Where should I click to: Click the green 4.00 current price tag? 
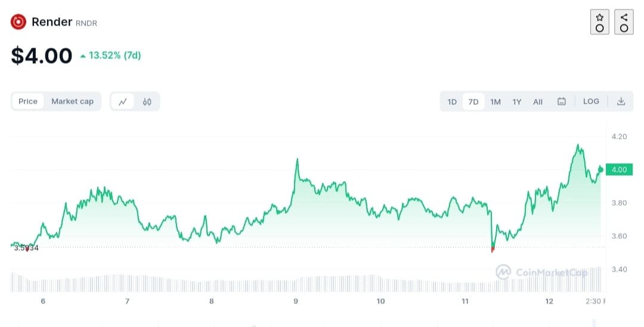[620, 170]
